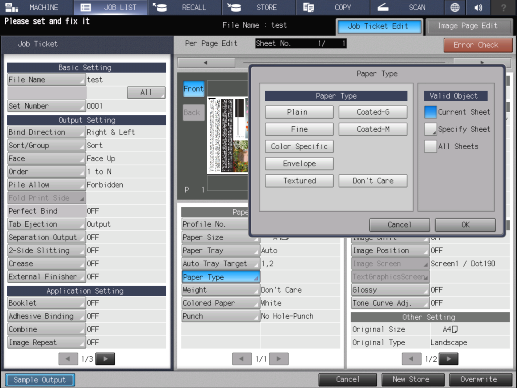This screenshot has height=388, width=517.
Task: Open the Bind Direction setting
Action: [x=46, y=132]
